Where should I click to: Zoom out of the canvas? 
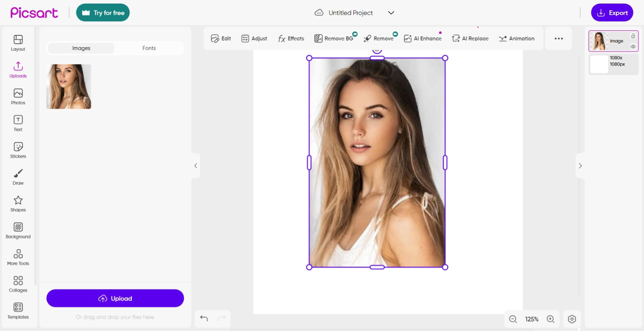(513, 319)
